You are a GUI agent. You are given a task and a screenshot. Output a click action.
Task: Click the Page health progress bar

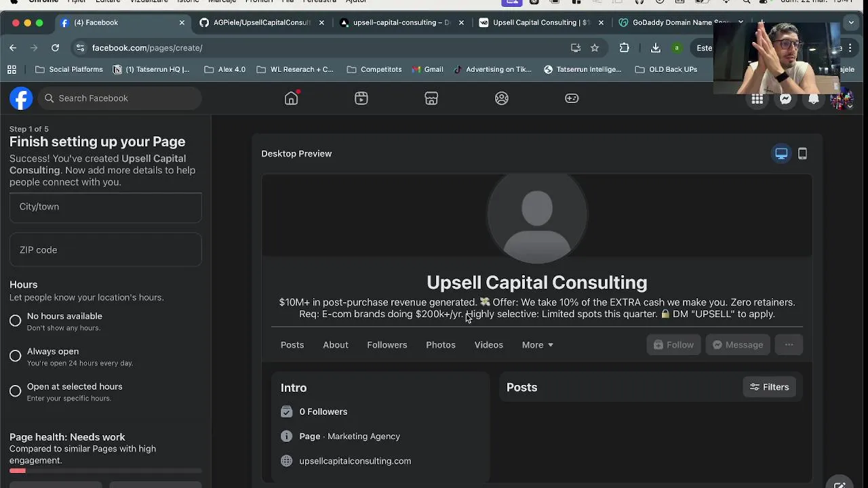106,470
